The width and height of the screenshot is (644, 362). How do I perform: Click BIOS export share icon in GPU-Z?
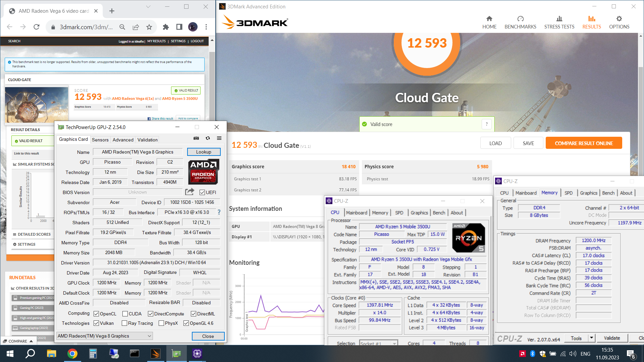pos(190,192)
